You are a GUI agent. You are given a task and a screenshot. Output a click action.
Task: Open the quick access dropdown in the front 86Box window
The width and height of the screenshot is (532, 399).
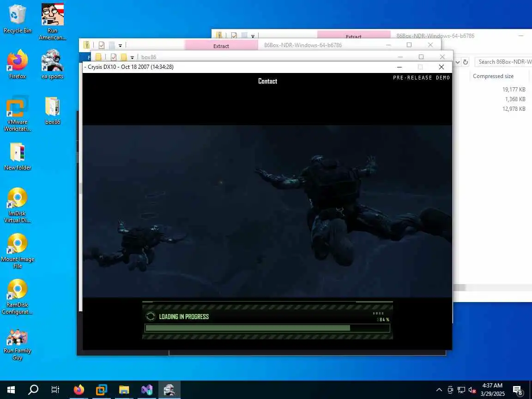coord(120,45)
